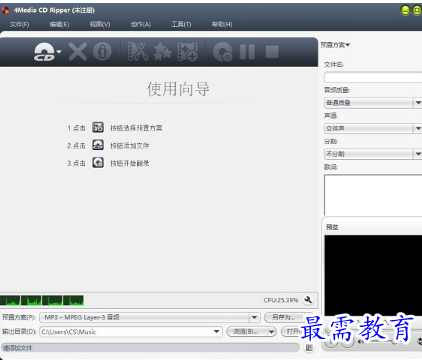Click the Add CD toolbar icon

44,52
